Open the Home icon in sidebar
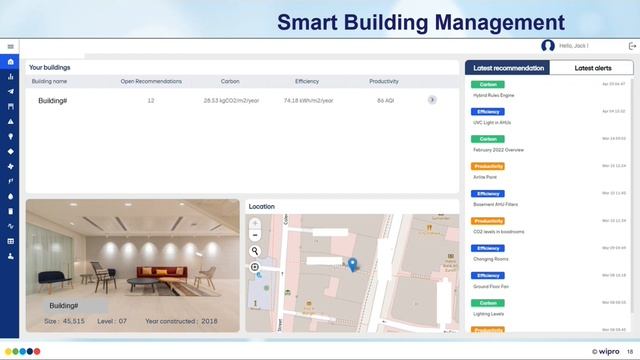The image size is (640, 360). (x=11, y=62)
